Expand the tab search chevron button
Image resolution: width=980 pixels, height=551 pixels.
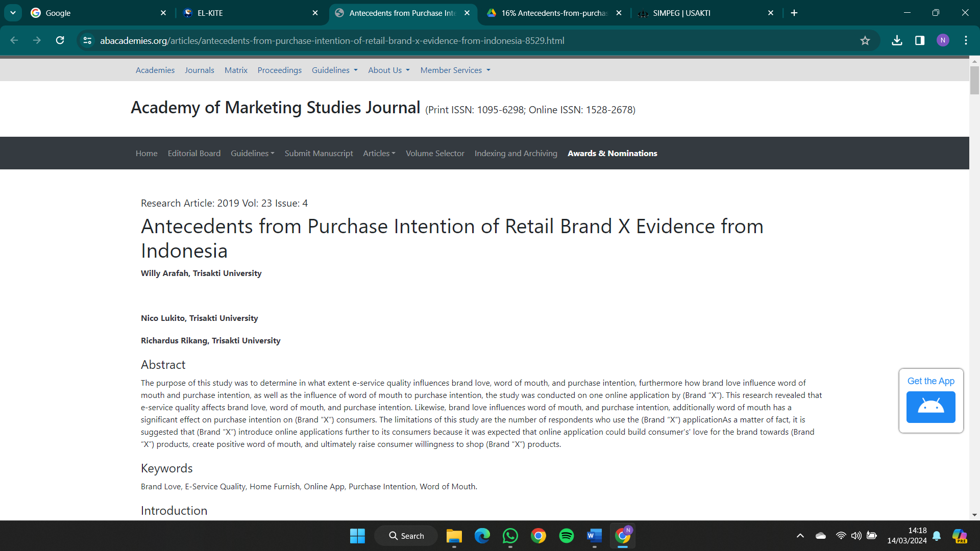click(x=13, y=13)
